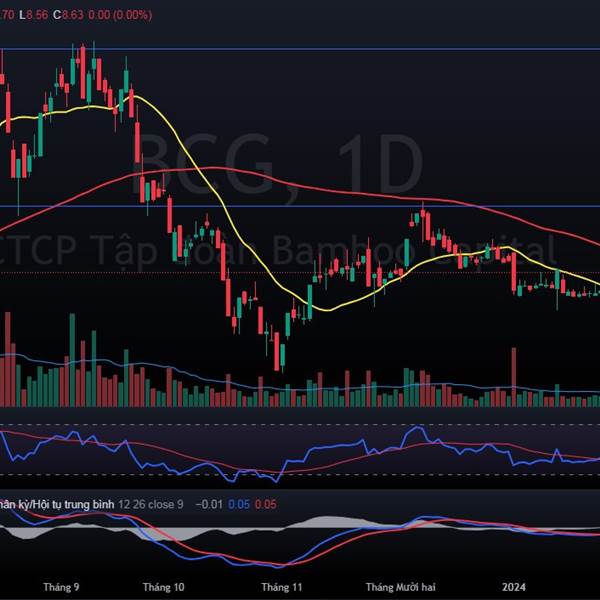The image size is (600, 600).
Task: Click the MACD histogram value −0.01
Action: pos(209,504)
